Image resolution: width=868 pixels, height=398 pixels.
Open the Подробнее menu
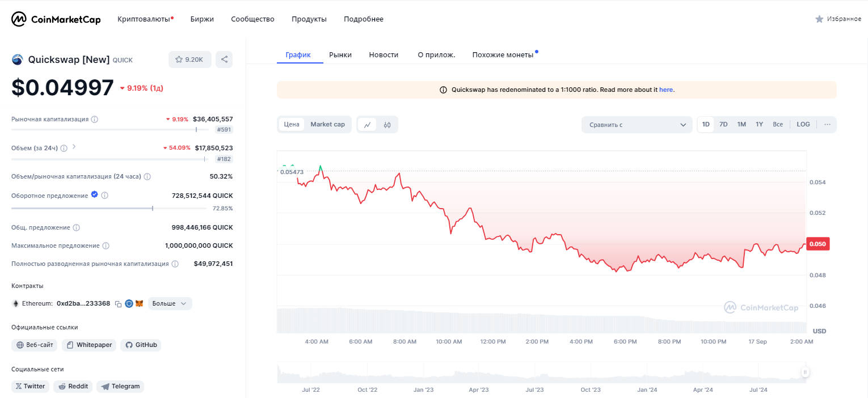click(364, 19)
